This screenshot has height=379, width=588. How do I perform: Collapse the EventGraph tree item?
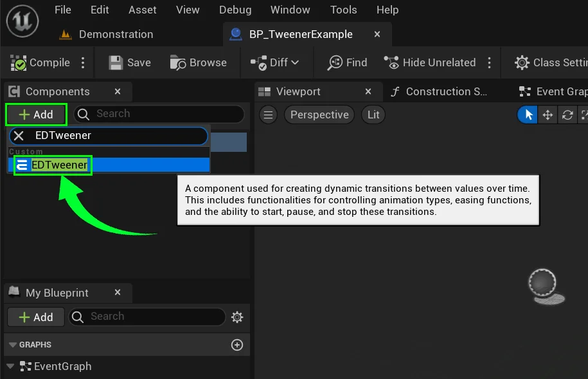point(10,367)
